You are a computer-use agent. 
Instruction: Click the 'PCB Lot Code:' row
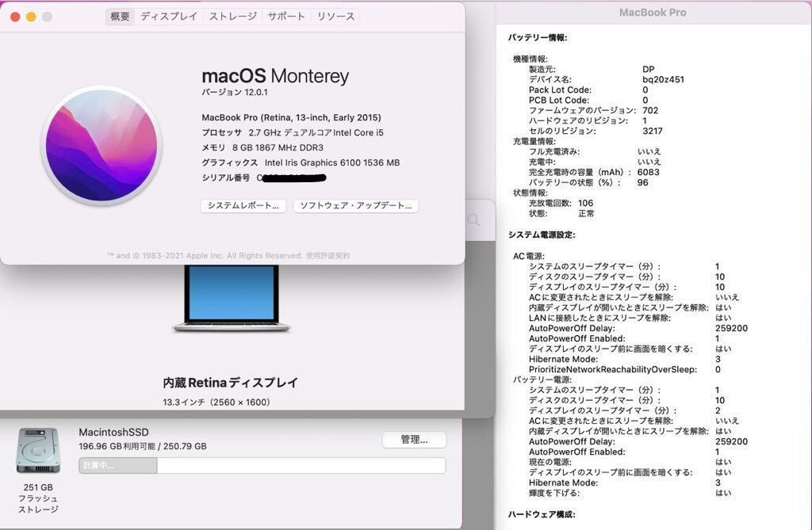point(588,101)
